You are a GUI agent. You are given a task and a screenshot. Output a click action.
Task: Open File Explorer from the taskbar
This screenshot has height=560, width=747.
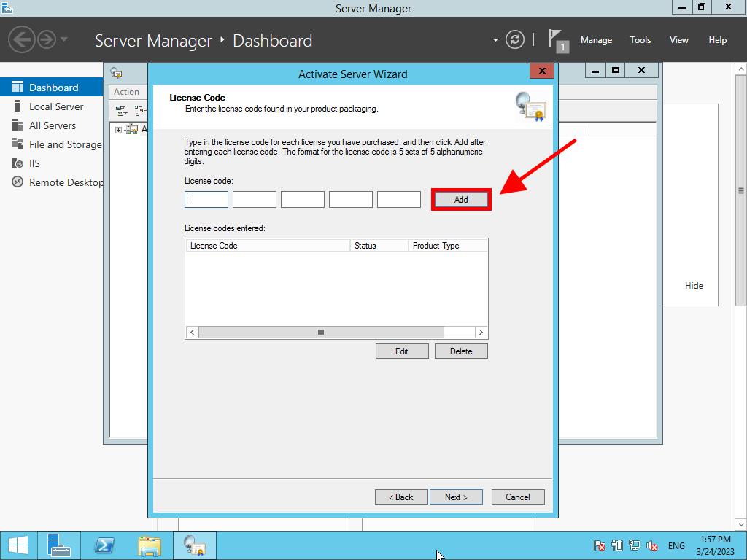[x=150, y=545]
